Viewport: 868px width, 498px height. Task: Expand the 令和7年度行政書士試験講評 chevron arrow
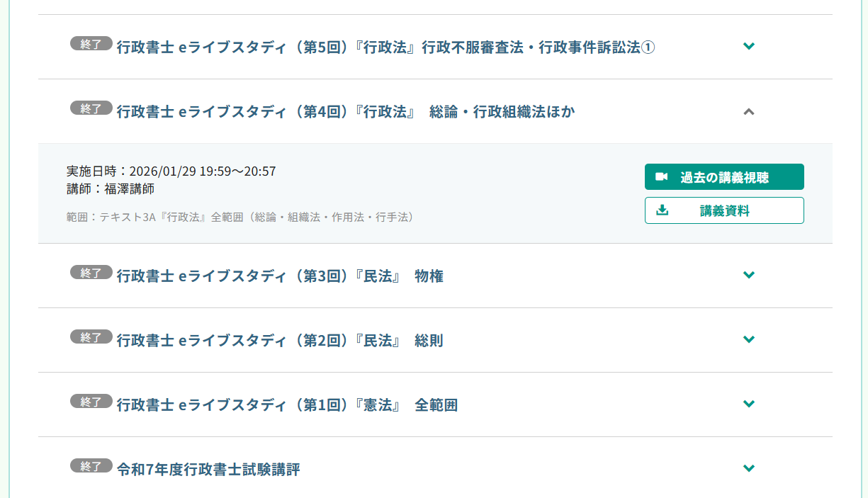click(x=749, y=469)
